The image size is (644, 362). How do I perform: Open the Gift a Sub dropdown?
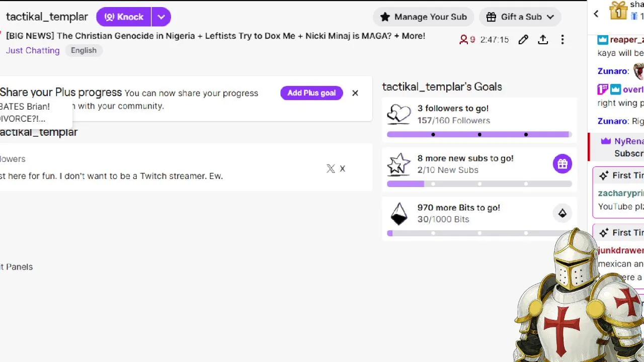pyautogui.click(x=520, y=17)
